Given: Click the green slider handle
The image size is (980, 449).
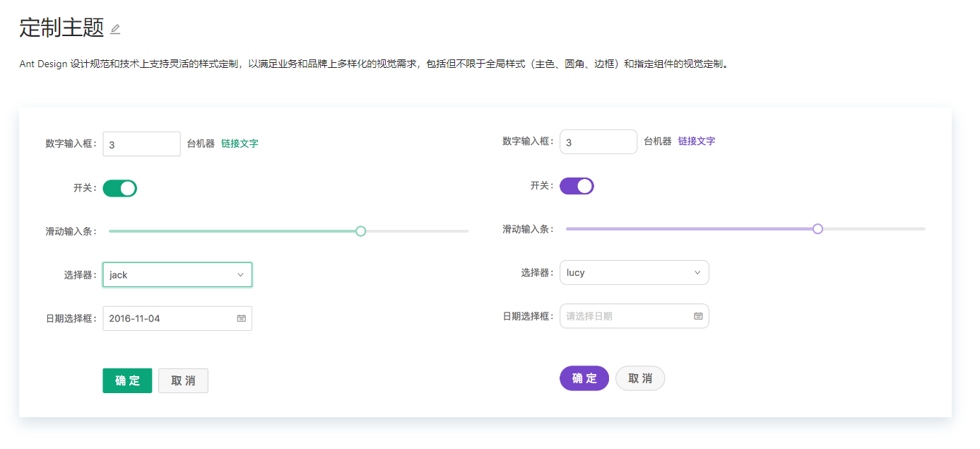Looking at the screenshot, I should tap(360, 231).
